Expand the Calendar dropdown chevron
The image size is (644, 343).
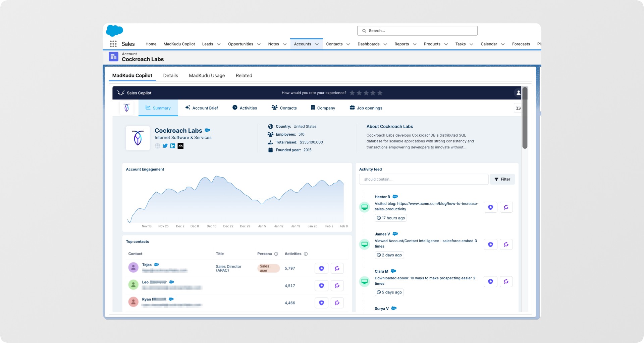pyautogui.click(x=503, y=44)
